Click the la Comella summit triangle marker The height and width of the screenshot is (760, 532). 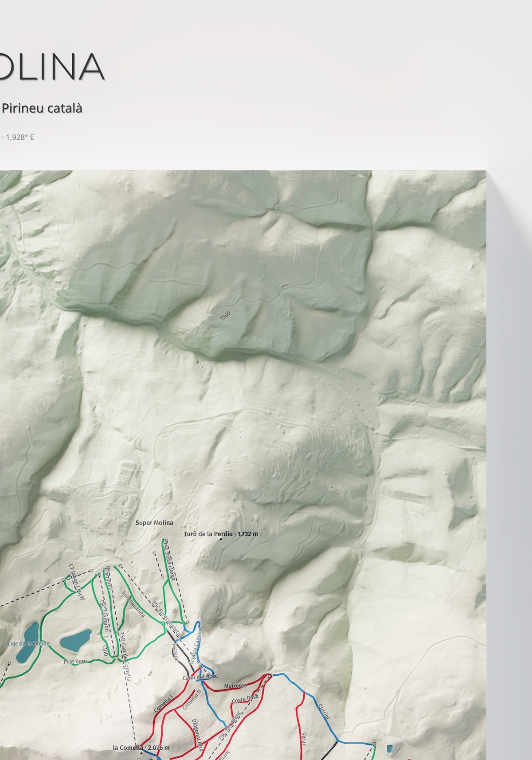pos(141,753)
